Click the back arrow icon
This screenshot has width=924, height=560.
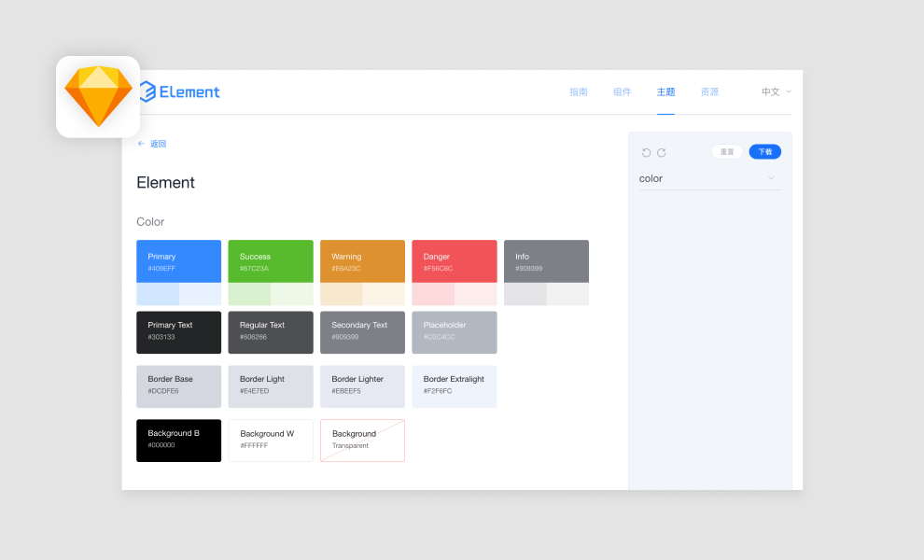coord(141,144)
